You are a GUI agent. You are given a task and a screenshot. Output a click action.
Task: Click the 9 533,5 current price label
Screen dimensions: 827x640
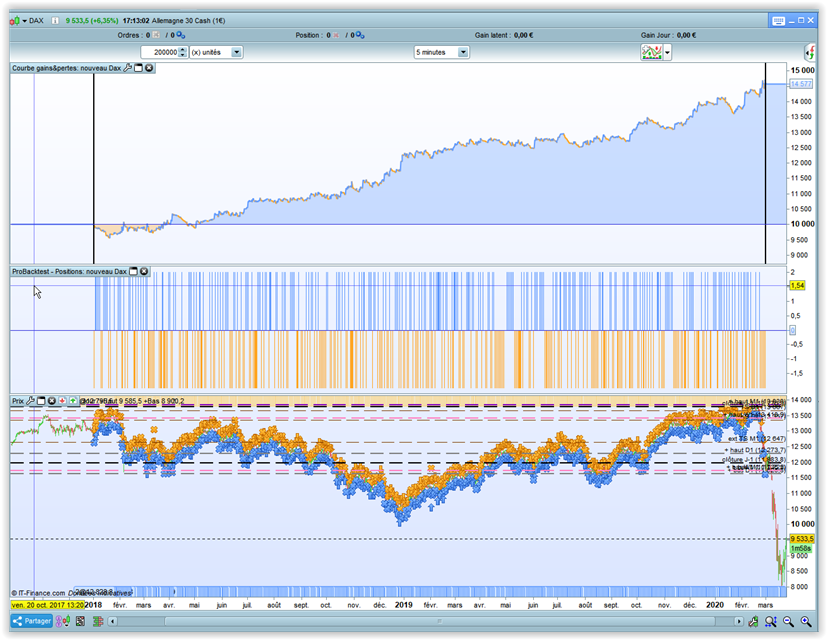coord(802,539)
